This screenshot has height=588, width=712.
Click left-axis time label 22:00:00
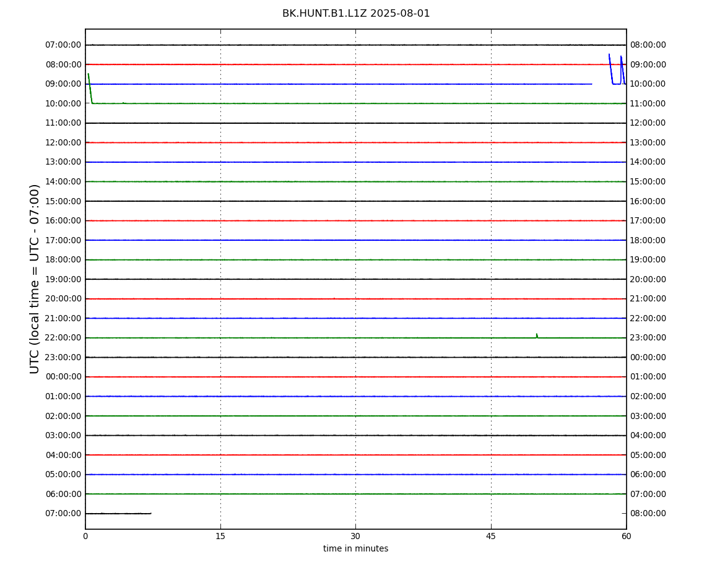[64, 338]
